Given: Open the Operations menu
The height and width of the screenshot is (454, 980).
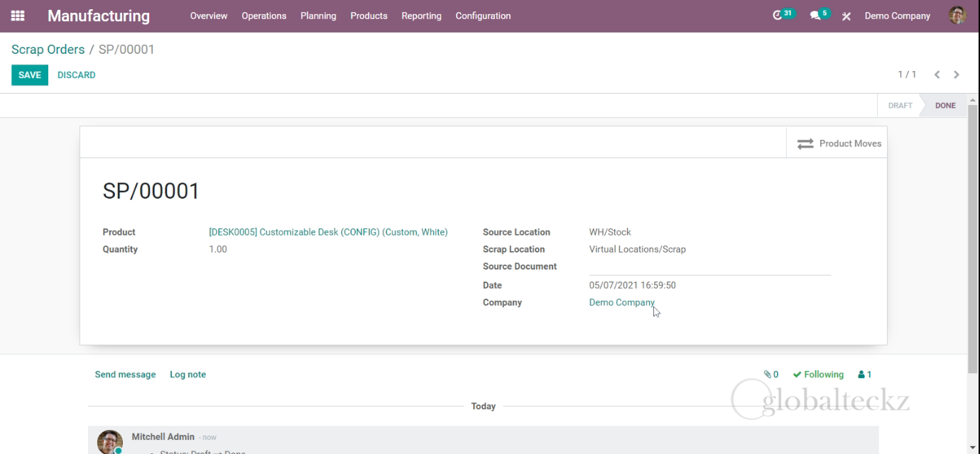Looking at the screenshot, I should 264,16.
